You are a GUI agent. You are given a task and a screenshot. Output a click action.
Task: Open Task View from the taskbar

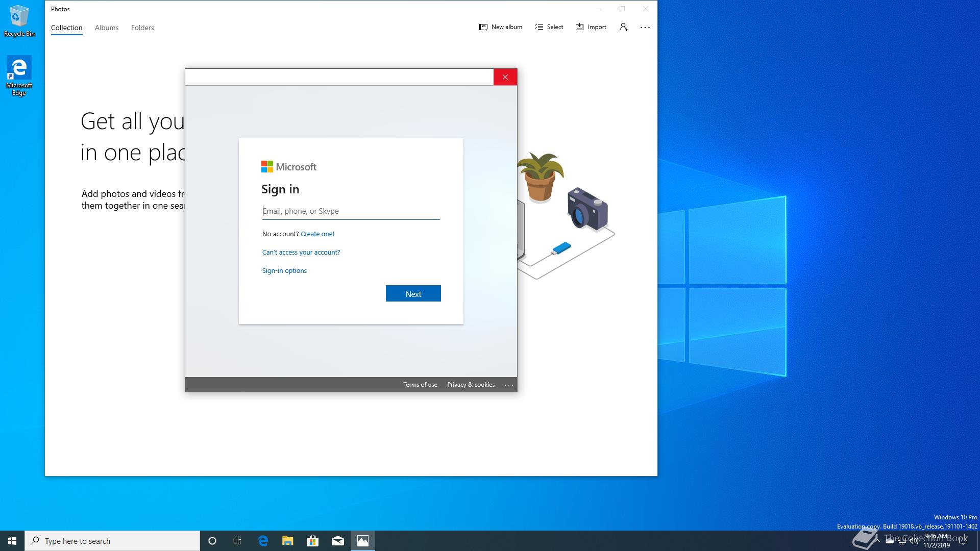237,541
